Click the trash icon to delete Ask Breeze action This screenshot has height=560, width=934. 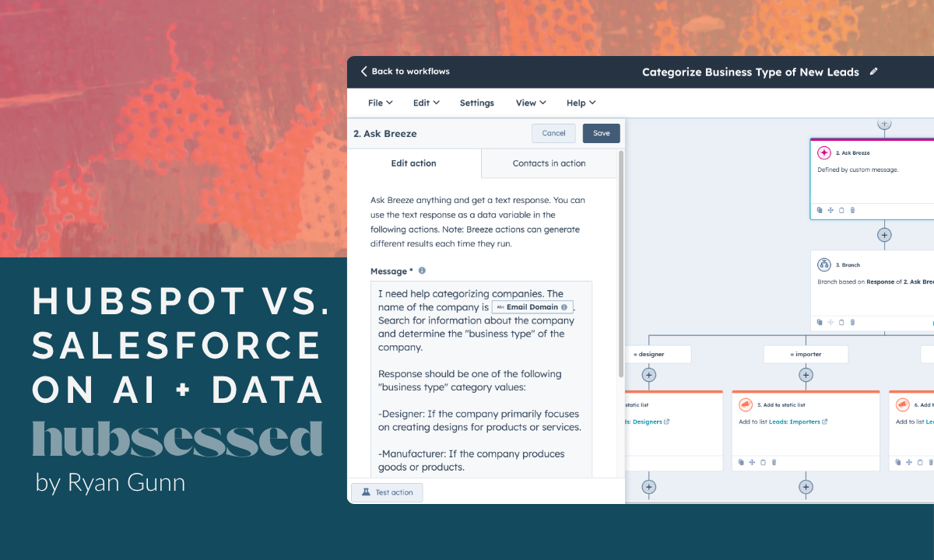click(852, 210)
